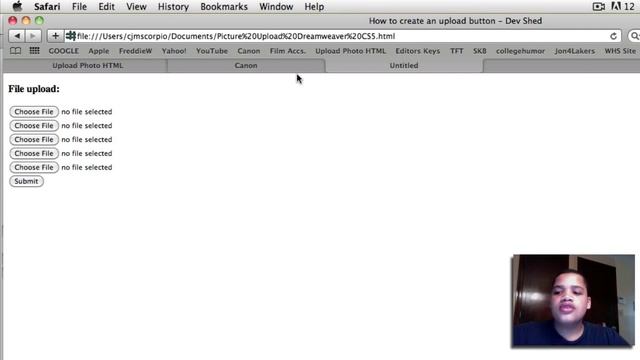Viewport: 640px width, 360px height.
Task: Click the fifth Choose File button
Action: (34, 167)
